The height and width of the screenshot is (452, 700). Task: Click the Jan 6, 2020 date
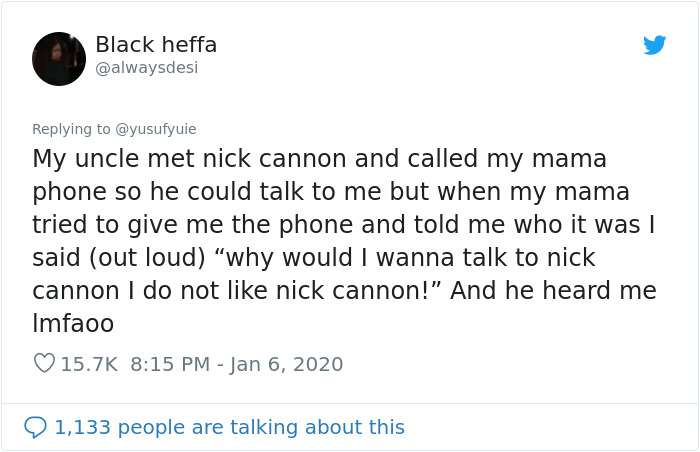(286, 364)
